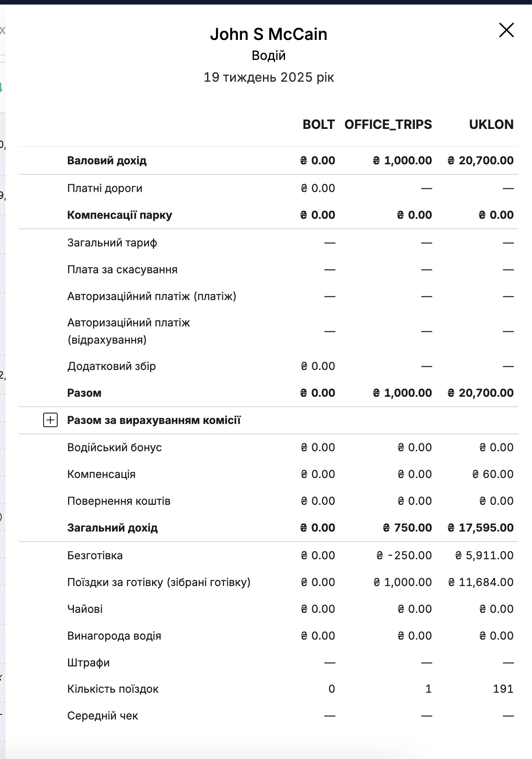This screenshot has height=759, width=532.
Task: Select OFFICE_TRIPS total income ₴ 750.00
Action: tap(408, 527)
